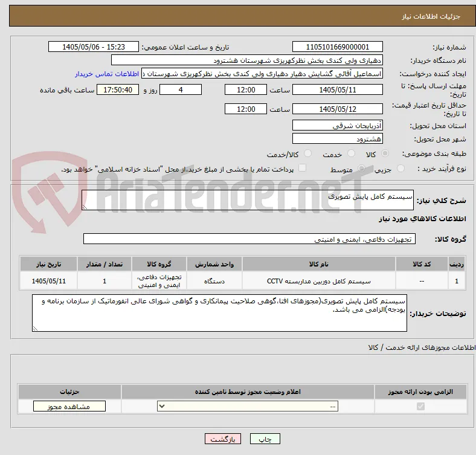476x455 pixels.
Task: Click the response deadline 12:00 time field
Action: click(246, 89)
